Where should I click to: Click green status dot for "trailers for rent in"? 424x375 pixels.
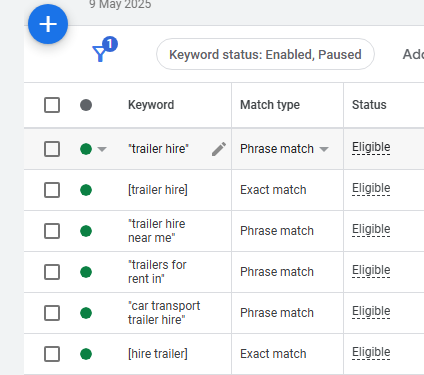pos(86,272)
